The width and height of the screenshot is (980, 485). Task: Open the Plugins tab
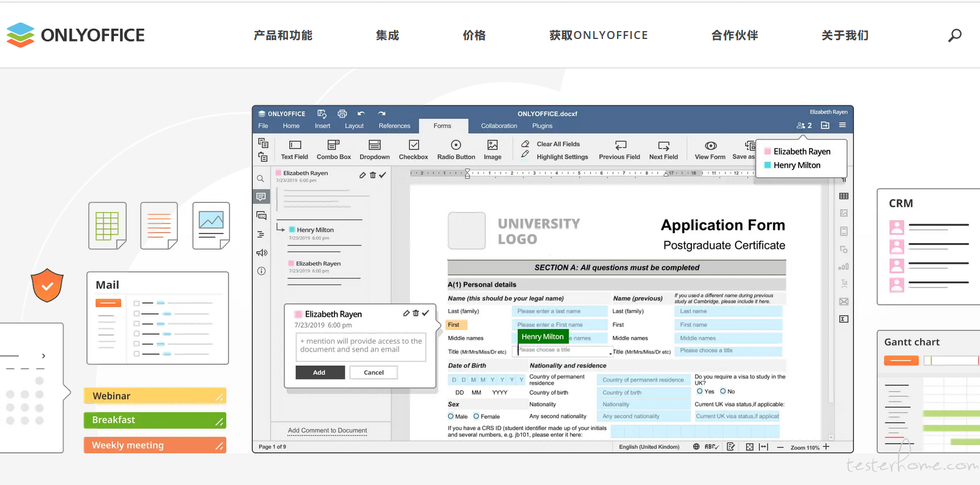[x=542, y=126]
